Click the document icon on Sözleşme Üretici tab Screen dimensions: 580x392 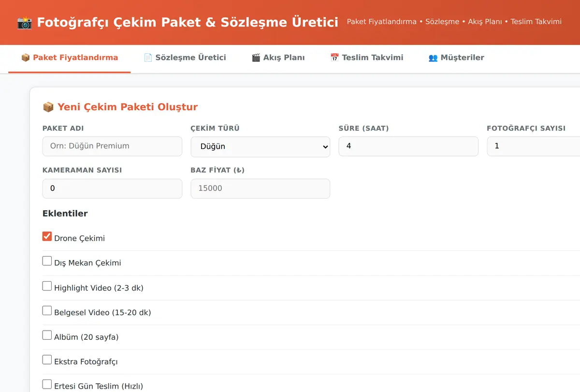point(148,58)
